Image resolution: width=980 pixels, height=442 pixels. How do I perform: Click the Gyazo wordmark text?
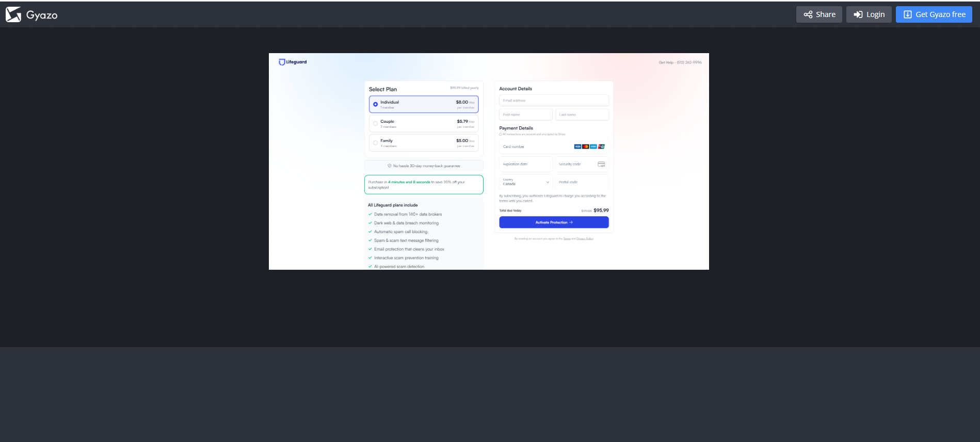42,15
